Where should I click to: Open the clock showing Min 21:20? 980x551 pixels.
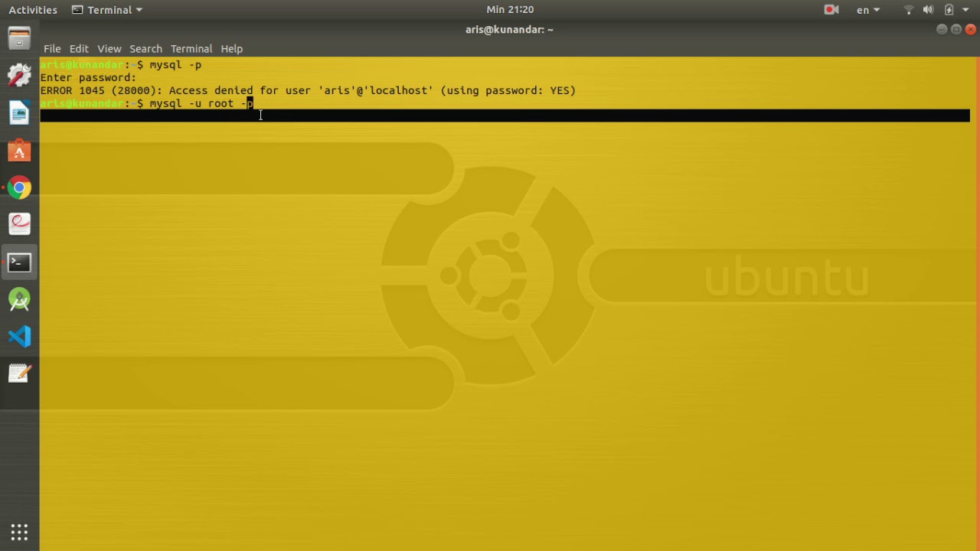click(x=510, y=10)
